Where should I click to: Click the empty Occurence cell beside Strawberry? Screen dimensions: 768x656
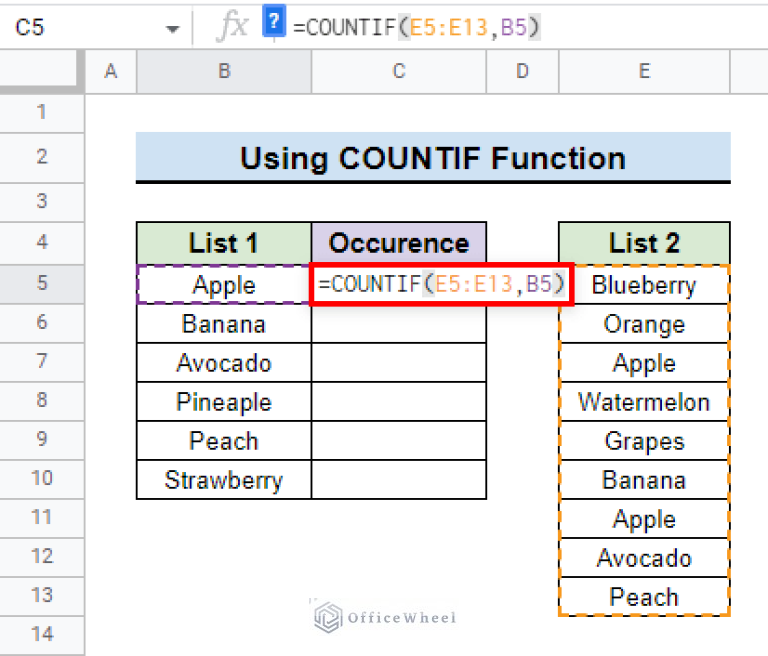(x=399, y=480)
